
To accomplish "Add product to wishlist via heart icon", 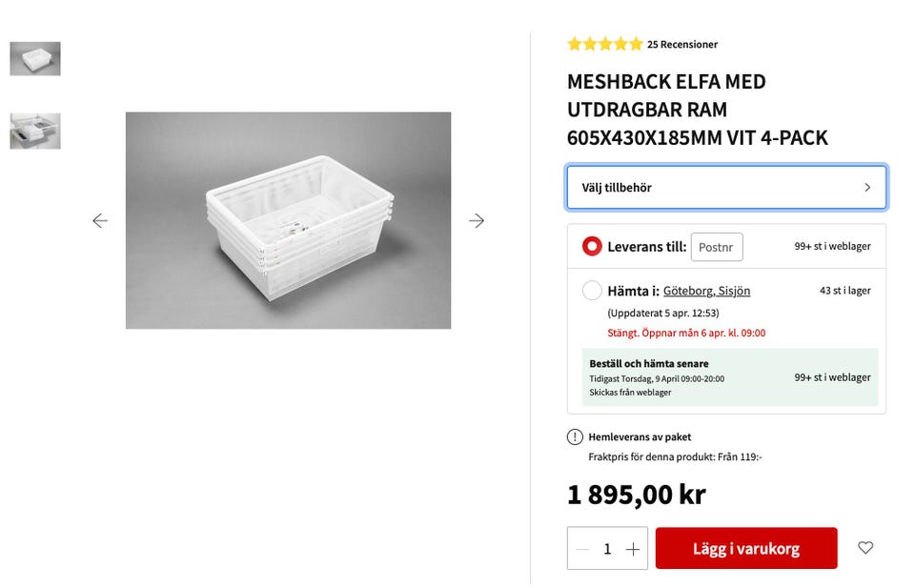I will tap(865, 548).
